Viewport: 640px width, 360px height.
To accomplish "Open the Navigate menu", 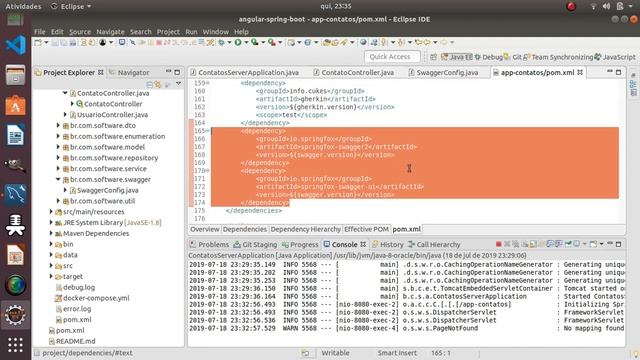I will pyautogui.click(x=110, y=32).
